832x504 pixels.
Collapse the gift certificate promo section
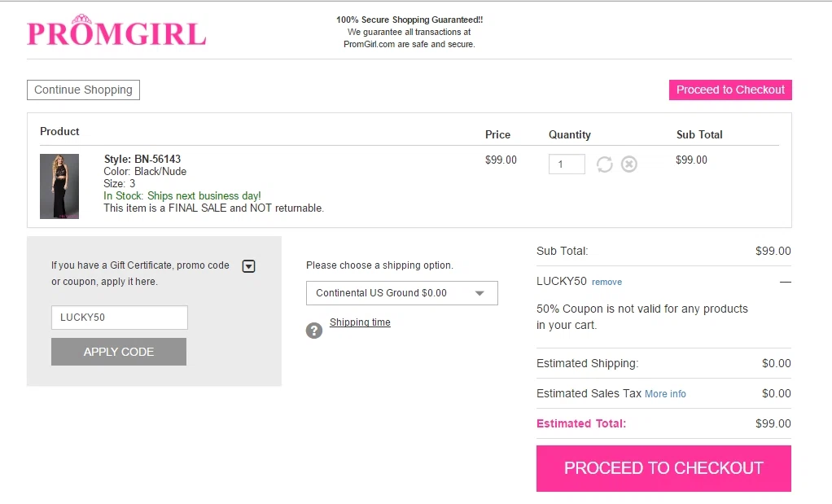(x=249, y=266)
